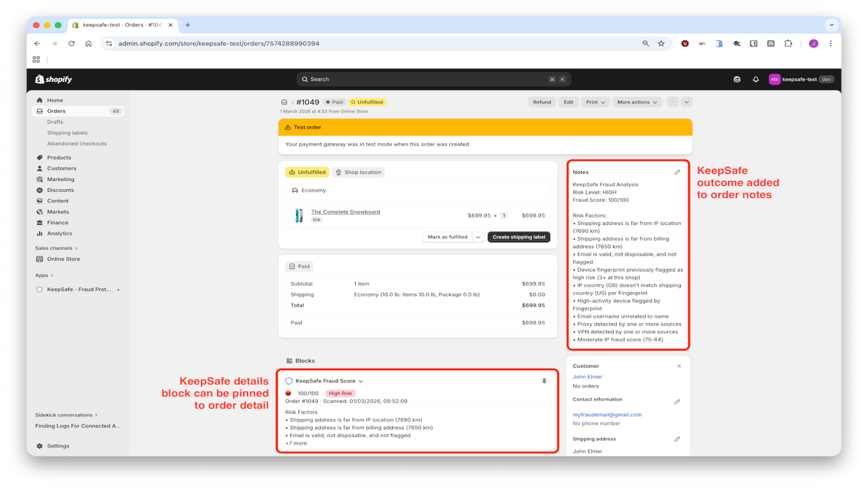
Task: Go to the previous order via up arrow
Action: (672, 102)
